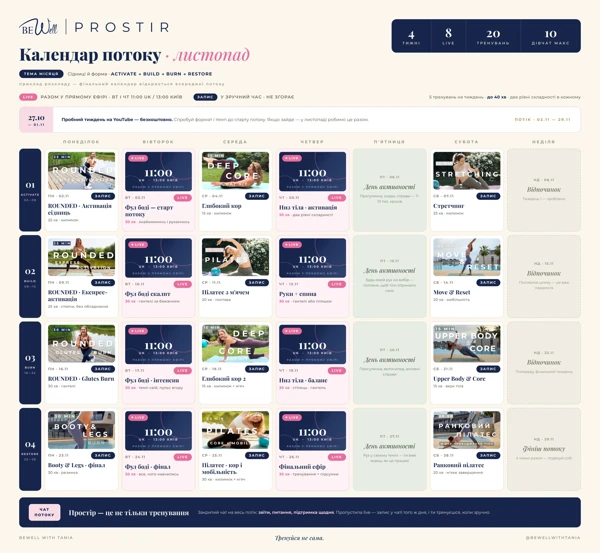Open the @BEWELLWITHTANIA handle in footer
The width and height of the screenshot is (600, 553).
(553, 538)
